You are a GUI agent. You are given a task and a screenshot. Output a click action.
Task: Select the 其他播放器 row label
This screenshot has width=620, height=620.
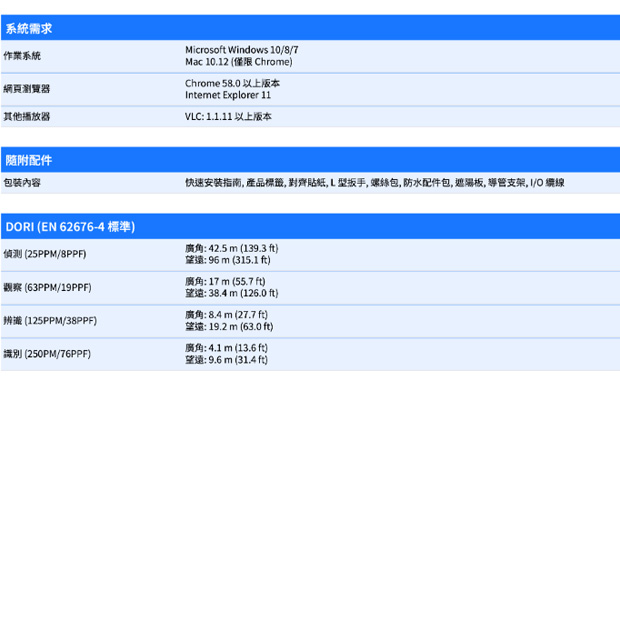click(x=26, y=117)
